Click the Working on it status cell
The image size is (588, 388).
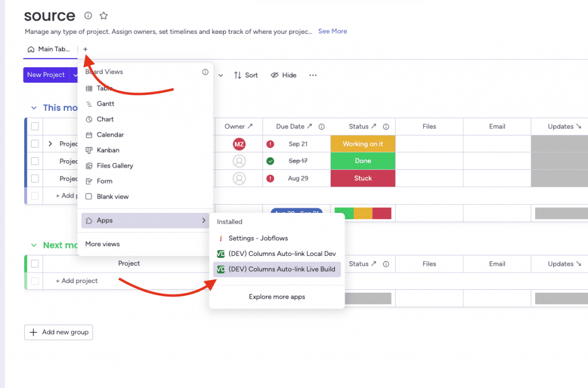(x=363, y=144)
